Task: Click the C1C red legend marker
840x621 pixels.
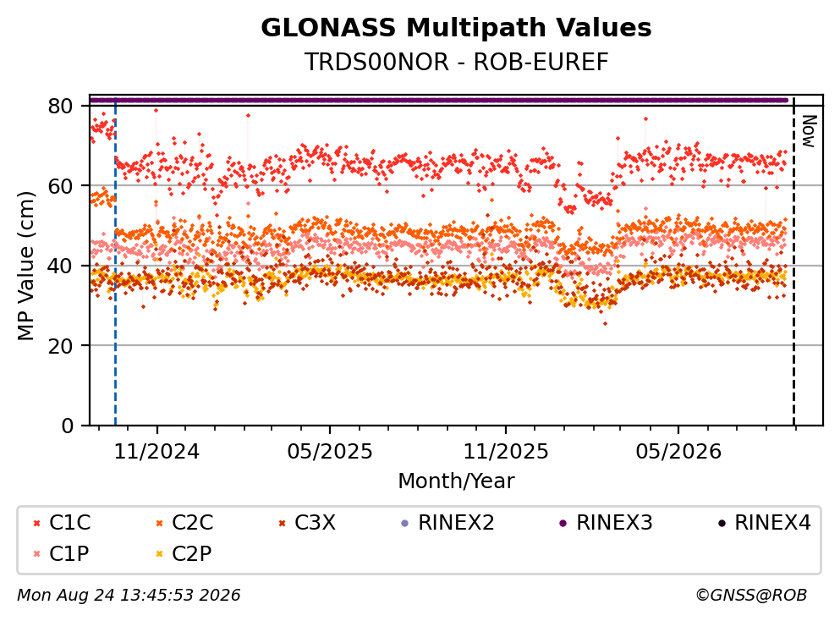Action: tap(36, 523)
